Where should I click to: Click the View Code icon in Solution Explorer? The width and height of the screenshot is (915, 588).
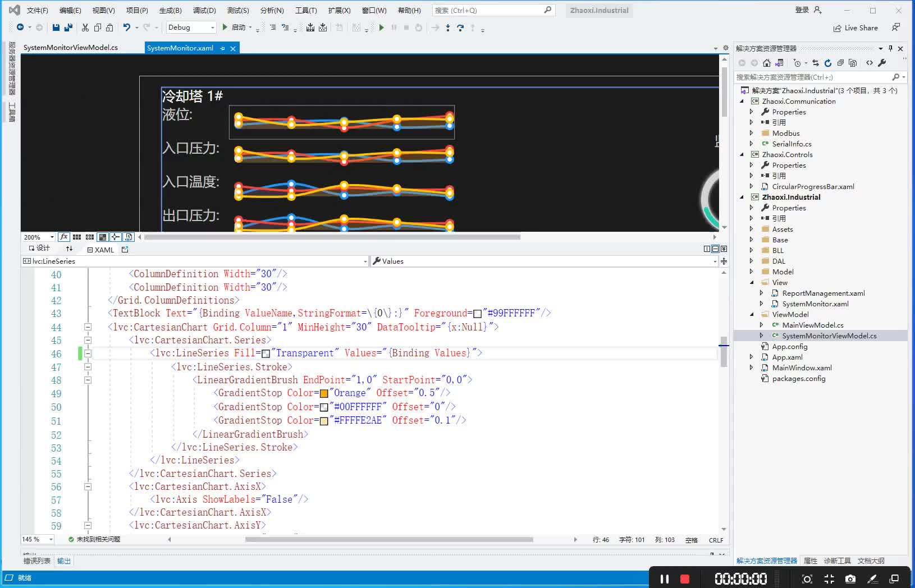click(870, 63)
